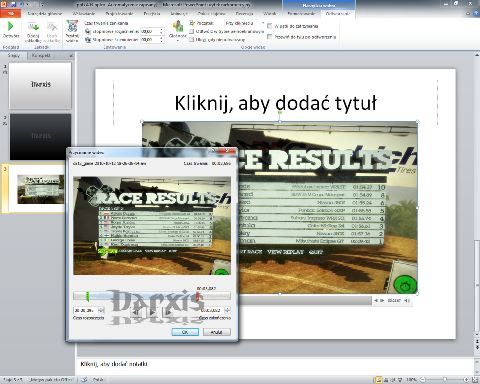Select the Konspekt tab in the left pane

(41, 56)
